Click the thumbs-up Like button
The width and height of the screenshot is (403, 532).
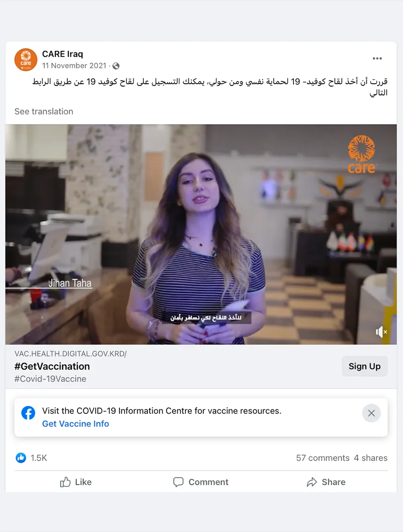[x=76, y=482]
